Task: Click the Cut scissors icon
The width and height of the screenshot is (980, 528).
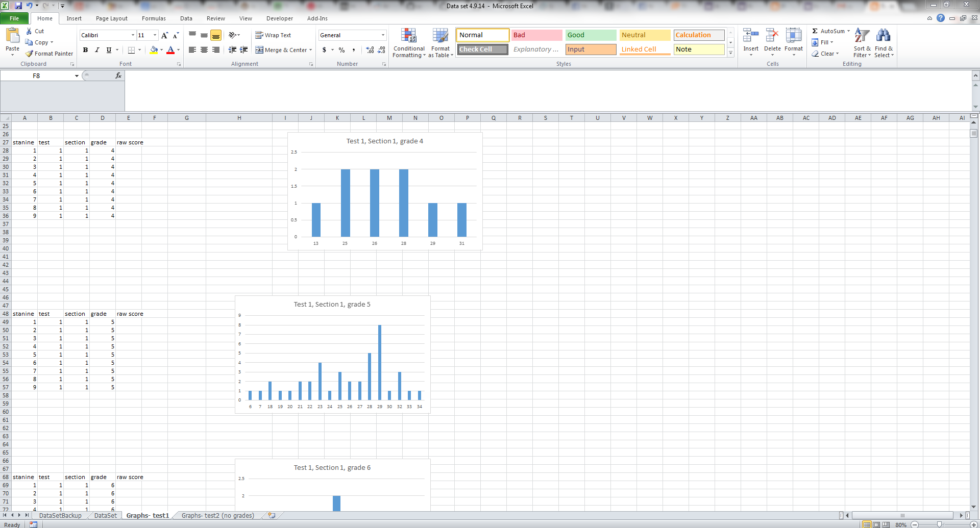Action: 29,31
